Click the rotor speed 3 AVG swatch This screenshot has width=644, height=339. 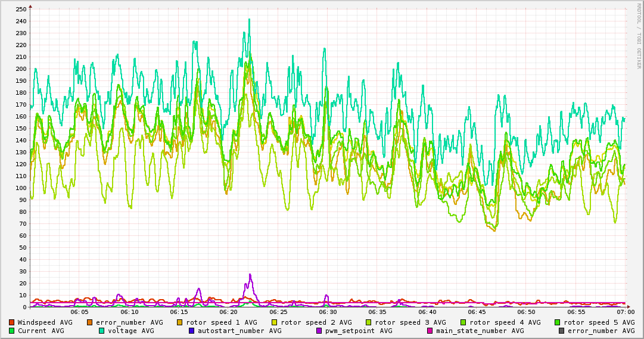369,322
